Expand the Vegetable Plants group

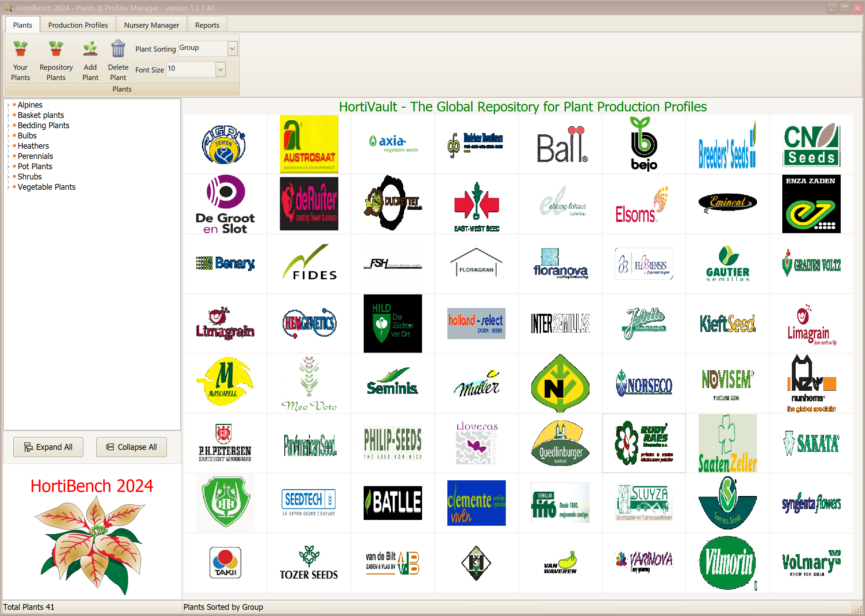[8, 187]
